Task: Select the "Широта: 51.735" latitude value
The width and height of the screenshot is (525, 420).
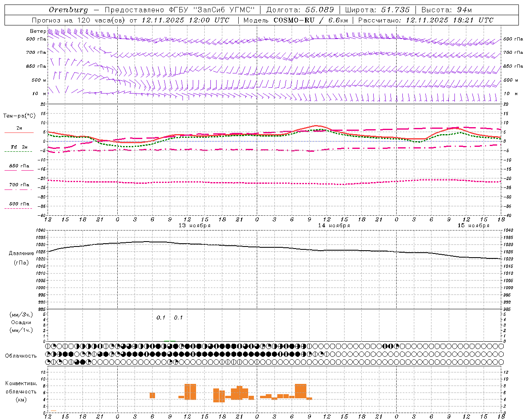Action: (x=377, y=10)
